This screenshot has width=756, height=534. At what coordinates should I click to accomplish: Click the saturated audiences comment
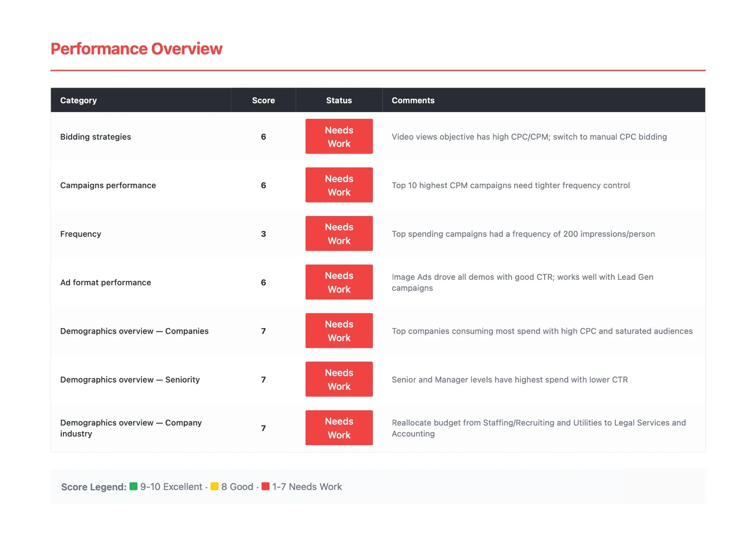(x=542, y=331)
